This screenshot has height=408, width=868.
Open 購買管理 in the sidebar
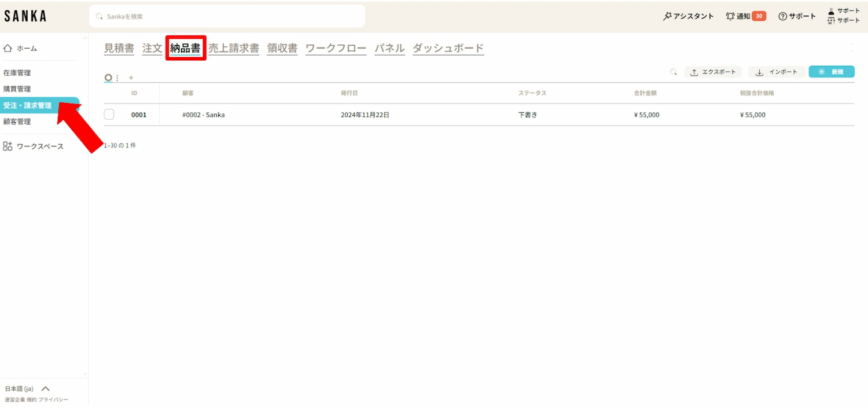click(17, 89)
